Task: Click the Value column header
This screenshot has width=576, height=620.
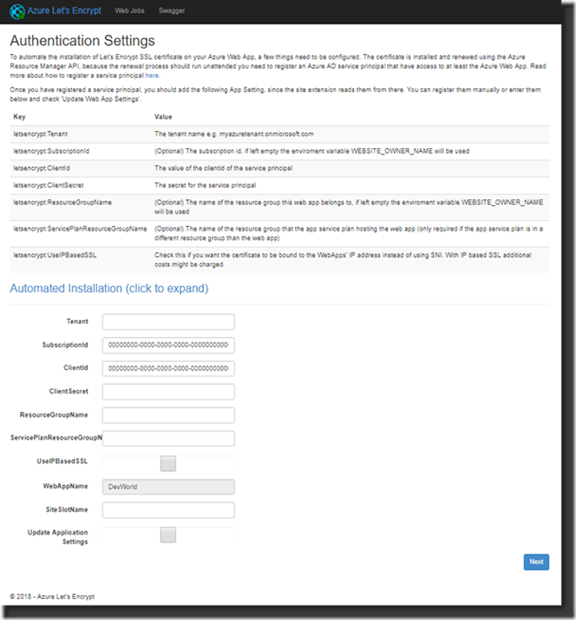Action: coord(163,117)
